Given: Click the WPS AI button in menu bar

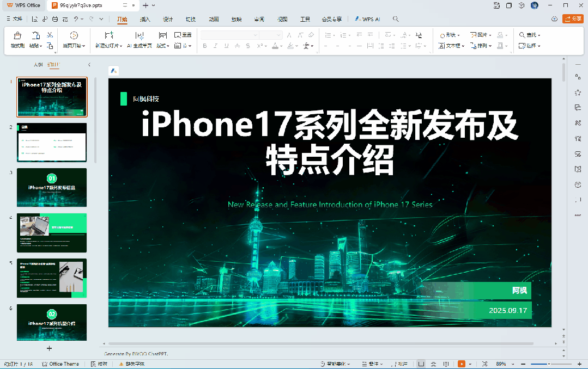Looking at the screenshot, I should [367, 19].
